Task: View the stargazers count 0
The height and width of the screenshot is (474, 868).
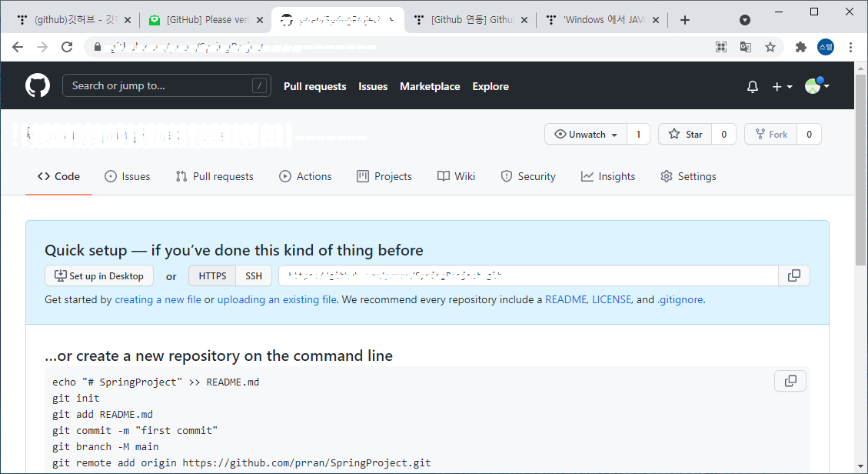Action: point(723,134)
